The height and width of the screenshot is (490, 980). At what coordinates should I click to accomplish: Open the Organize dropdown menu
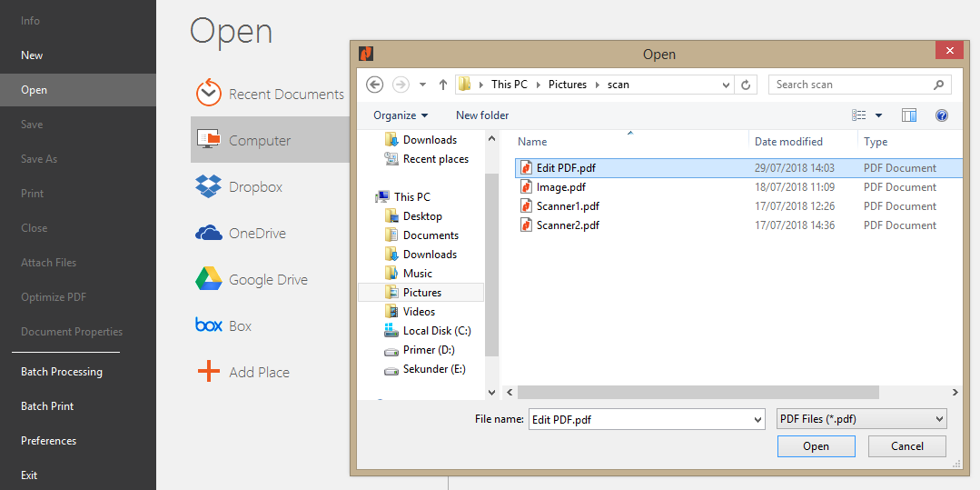(x=401, y=115)
